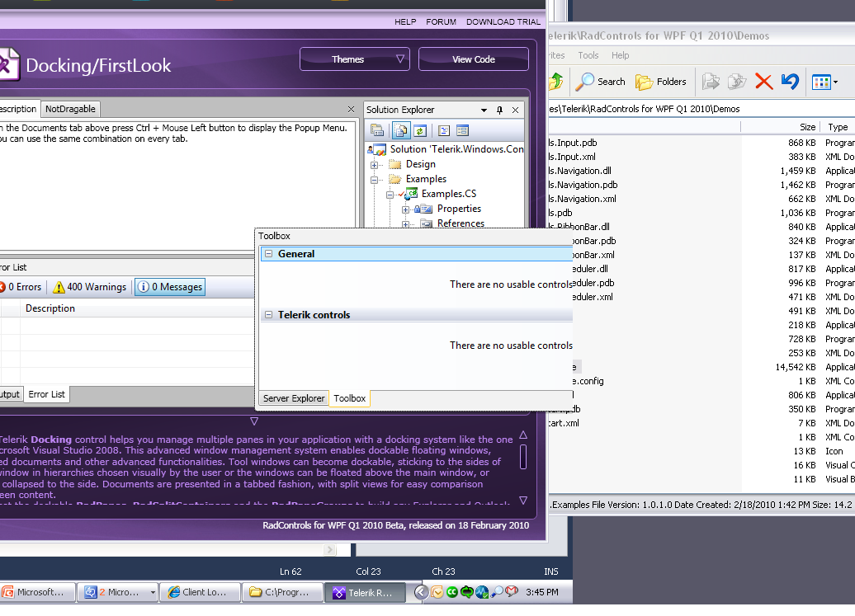
Task: Click the View Code button
Action: coord(474,59)
